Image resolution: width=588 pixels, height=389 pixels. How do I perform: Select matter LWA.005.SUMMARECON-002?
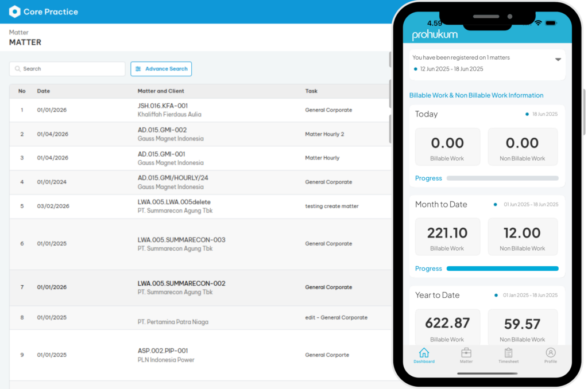coord(181,283)
